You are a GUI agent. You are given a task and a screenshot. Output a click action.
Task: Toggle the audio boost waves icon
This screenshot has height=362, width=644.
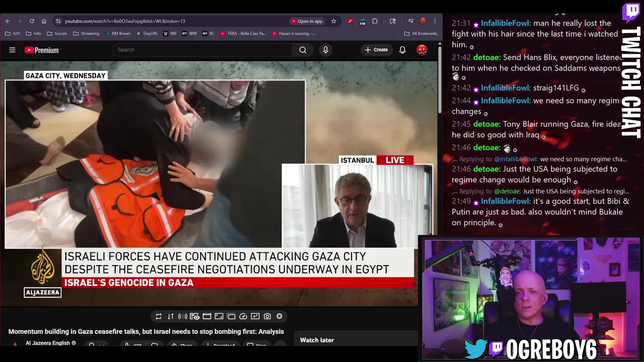pos(183,316)
